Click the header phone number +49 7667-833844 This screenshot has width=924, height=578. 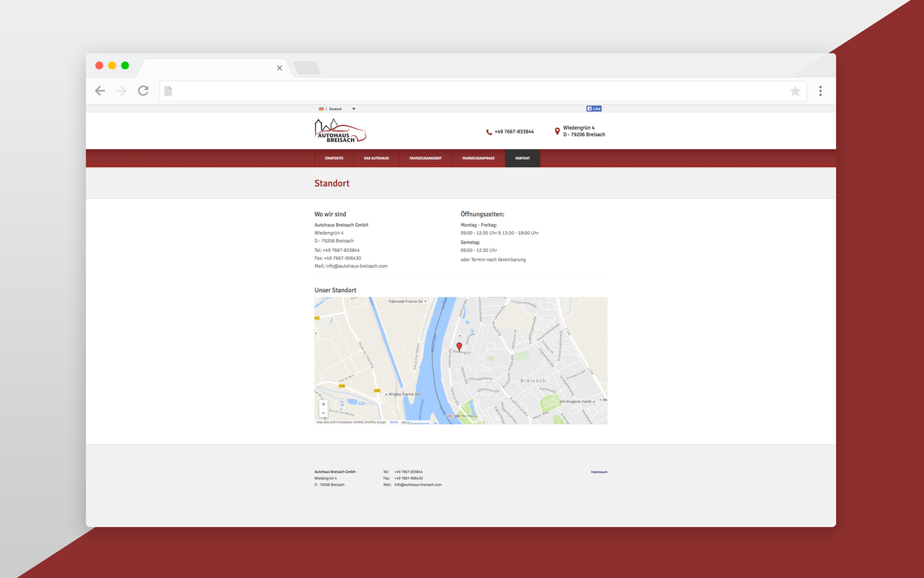click(x=514, y=132)
